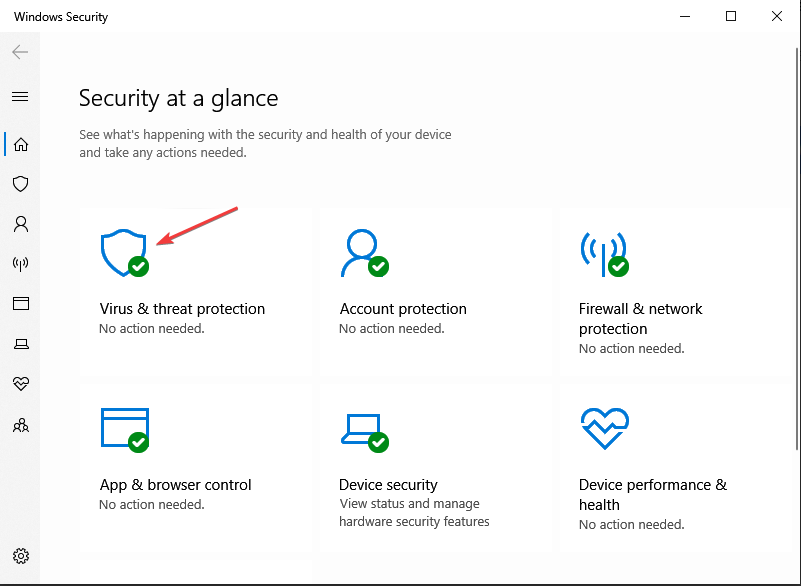Open Family options icon in sidebar
This screenshot has width=801, height=586.
(x=20, y=425)
